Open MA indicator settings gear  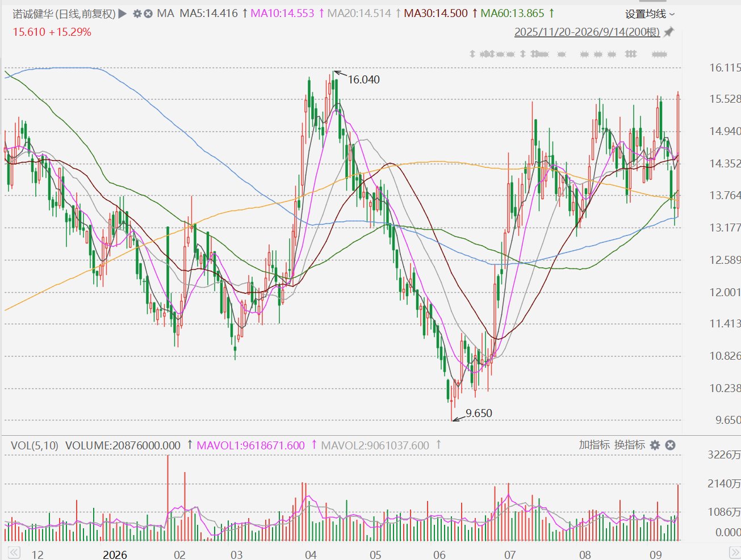coord(137,13)
